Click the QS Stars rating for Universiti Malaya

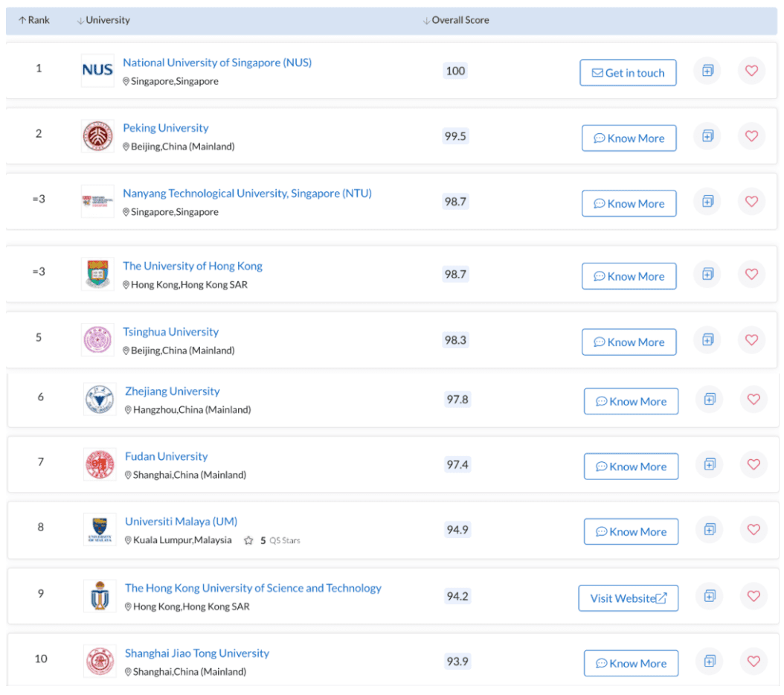(272, 541)
